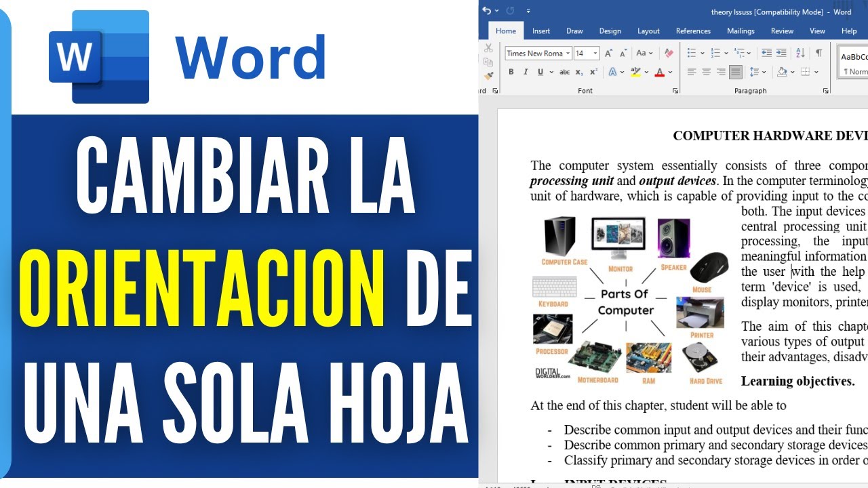868x488 pixels.
Task: Copy the selection with the Copy icon
Action: 488,63
